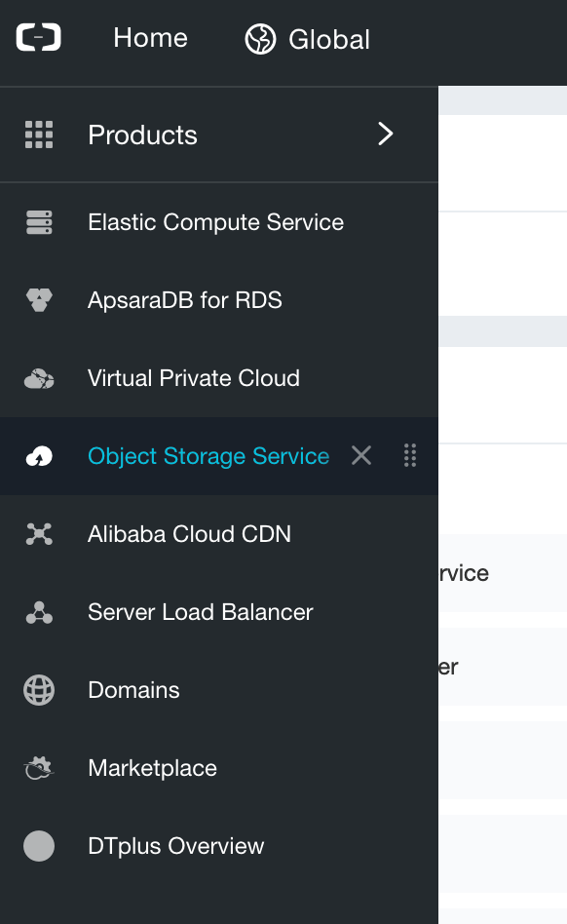Select the Server Load Balancer icon
The height and width of the screenshot is (924, 567).
click(38, 611)
